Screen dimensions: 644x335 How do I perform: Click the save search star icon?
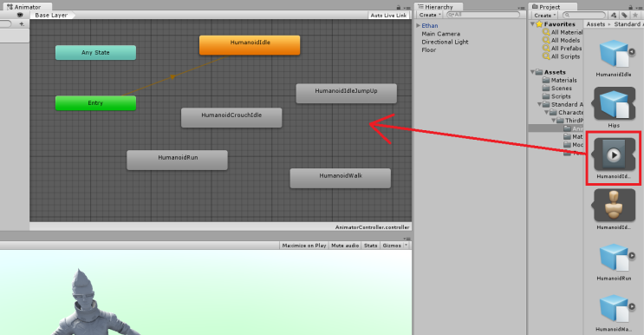point(635,16)
